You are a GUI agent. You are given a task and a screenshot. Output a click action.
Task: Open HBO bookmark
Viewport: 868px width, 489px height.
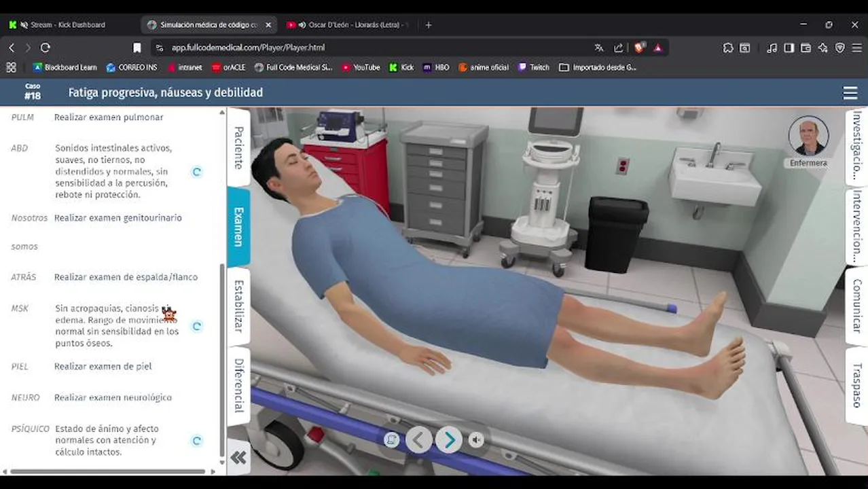[x=435, y=67]
